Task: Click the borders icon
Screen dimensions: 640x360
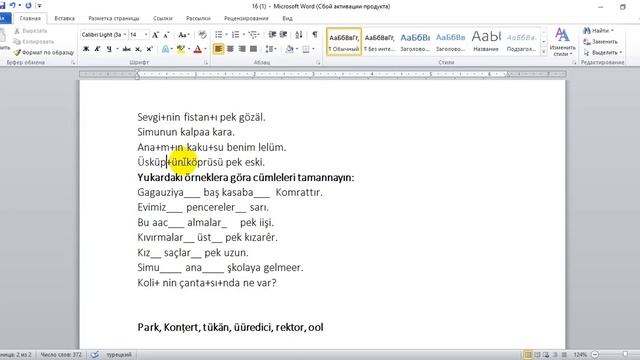Action: (x=306, y=49)
